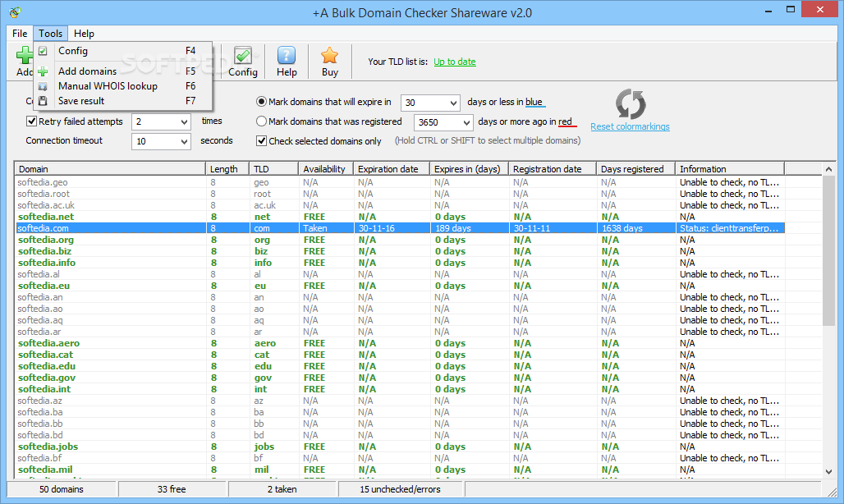The width and height of the screenshot is (844, 504).
Task: Select the softedia.jobs domain
Action: pos(48,447)
